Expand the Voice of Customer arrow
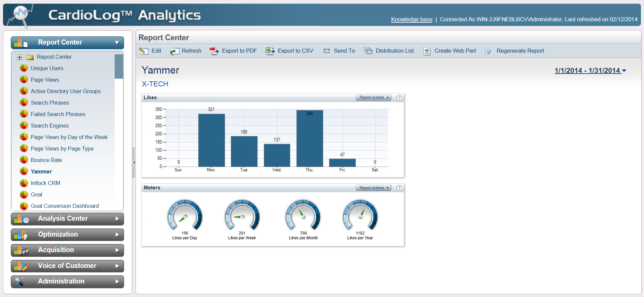Image resolution: width=644 pixels, height=297 pixels. pos(117,266)
